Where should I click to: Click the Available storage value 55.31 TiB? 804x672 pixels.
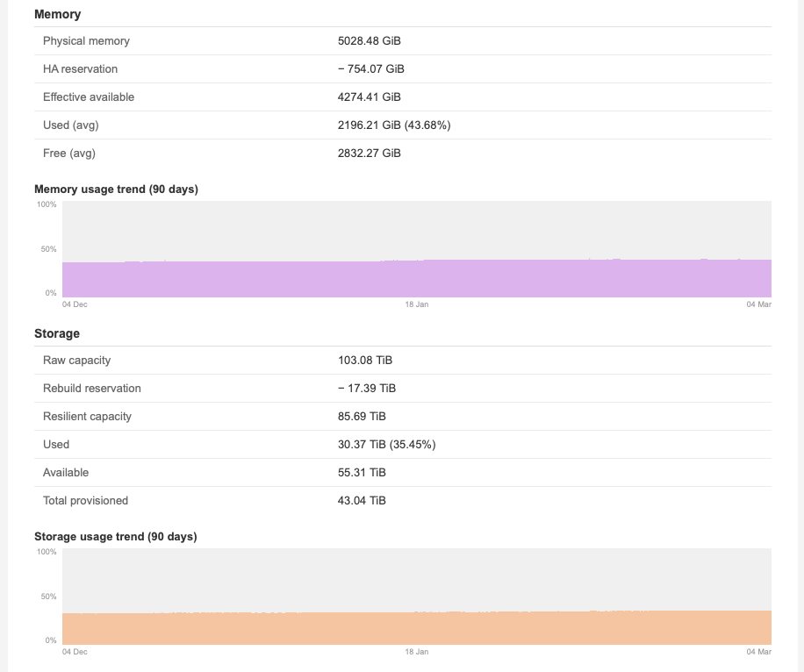click(x=362, y=473)
